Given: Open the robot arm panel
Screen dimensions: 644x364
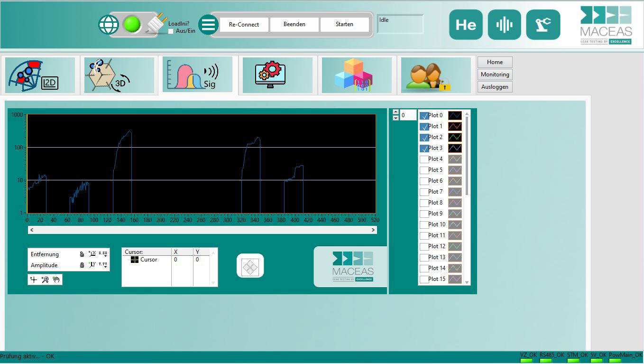Looking at the screenshot, I should [x=543, y=25].
